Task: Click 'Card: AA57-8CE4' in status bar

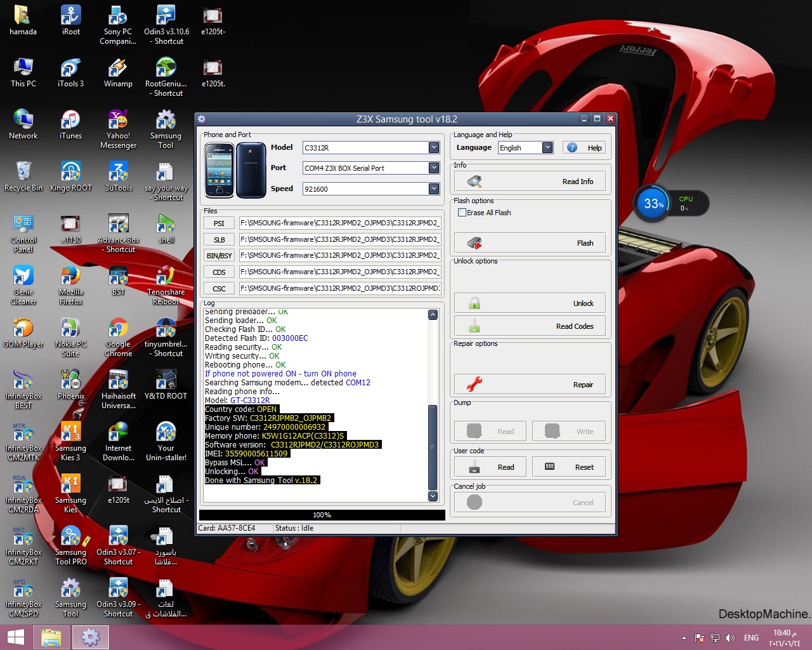Action: [x=227, y=528]
